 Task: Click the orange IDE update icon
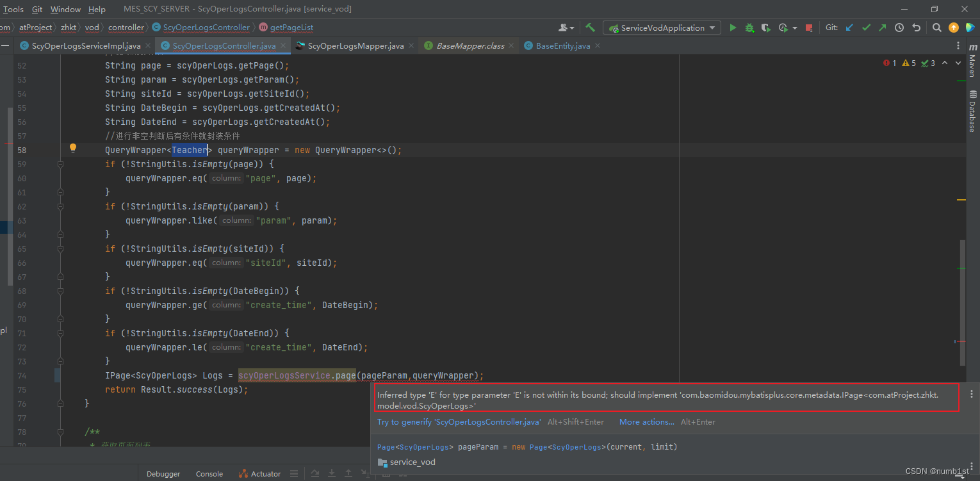pos(954,28)
